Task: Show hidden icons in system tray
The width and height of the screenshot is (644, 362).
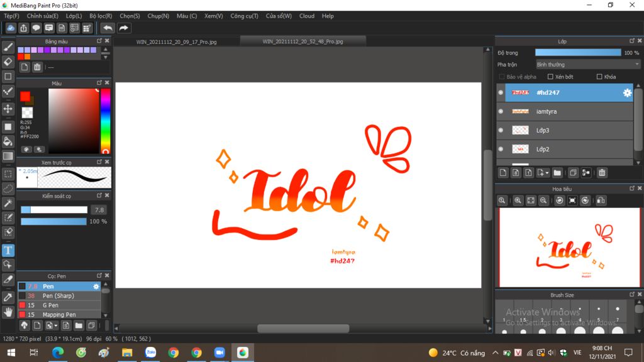Action: [496, 353]
